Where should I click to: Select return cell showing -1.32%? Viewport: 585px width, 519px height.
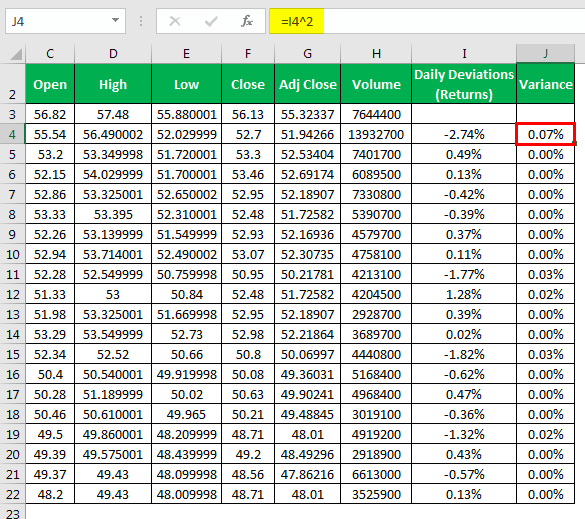[464, 434]
